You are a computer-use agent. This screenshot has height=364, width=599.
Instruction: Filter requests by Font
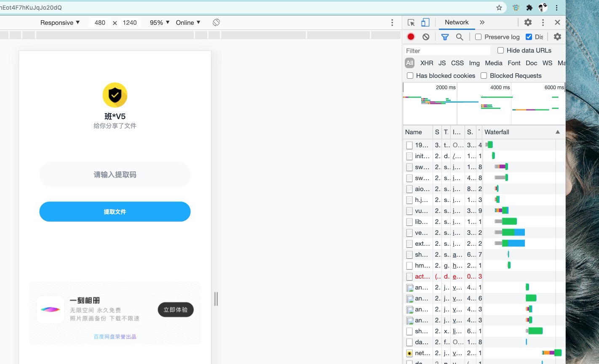point(514,63)
